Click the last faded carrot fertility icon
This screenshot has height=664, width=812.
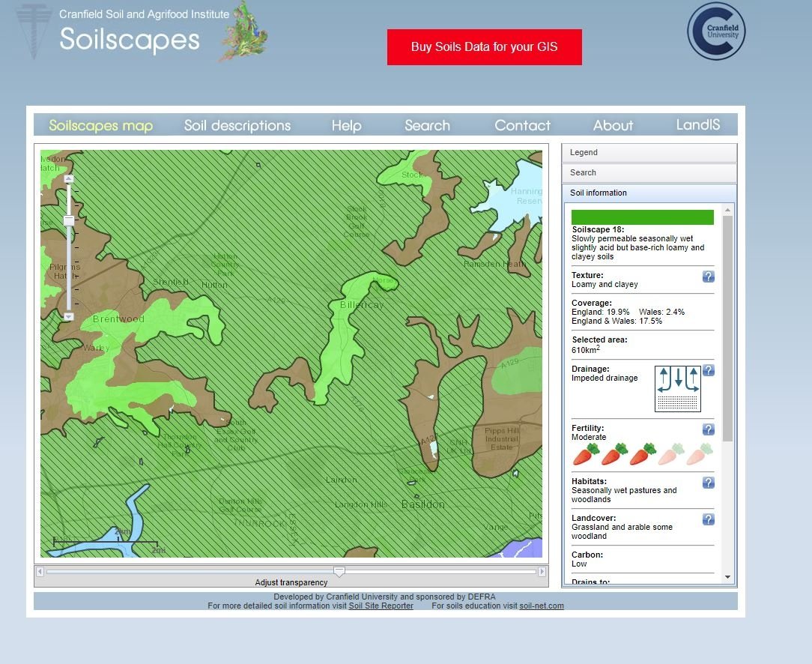click(700, 454)
